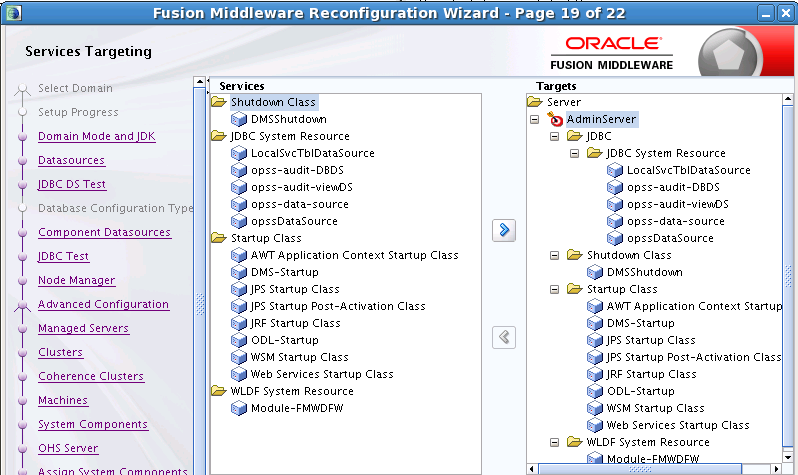
Task: Click the Startup Class folder icon in Targets
Action: (575, 289)
